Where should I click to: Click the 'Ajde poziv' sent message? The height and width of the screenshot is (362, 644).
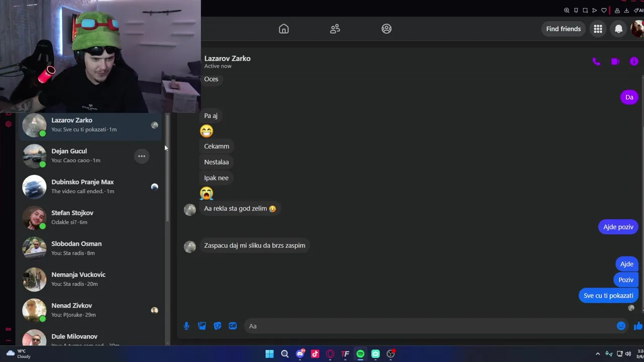point(618,227)
